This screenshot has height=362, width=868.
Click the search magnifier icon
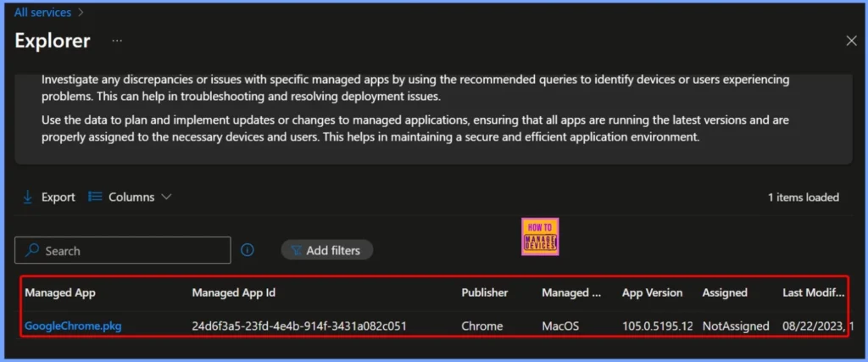[33, 251]
